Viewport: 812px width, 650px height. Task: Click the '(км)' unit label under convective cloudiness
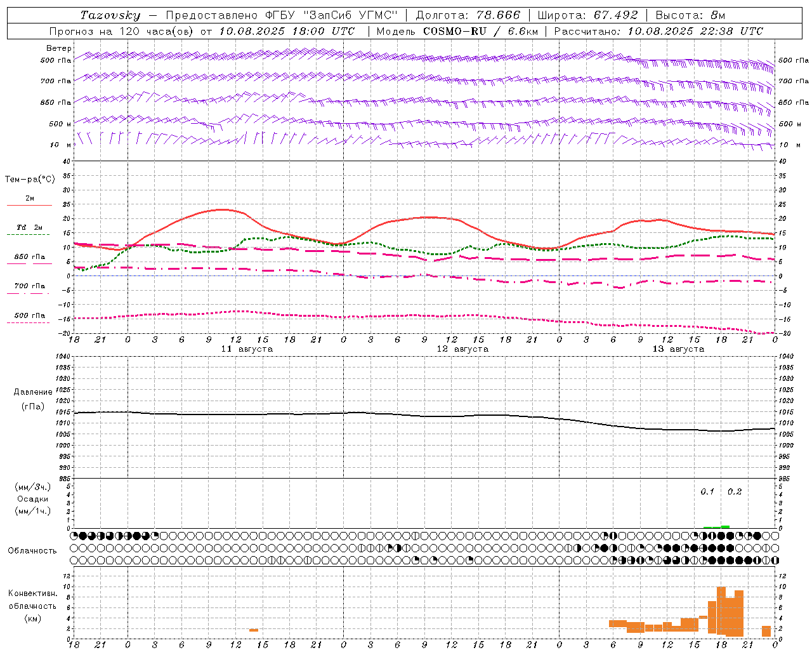point(33,618)
